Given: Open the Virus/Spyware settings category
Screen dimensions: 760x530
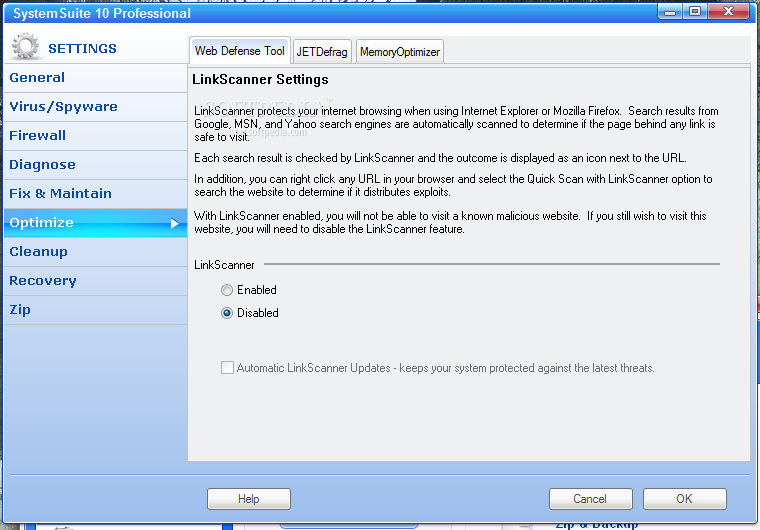Looking at the screenshot, I should (x=95, y=107).
